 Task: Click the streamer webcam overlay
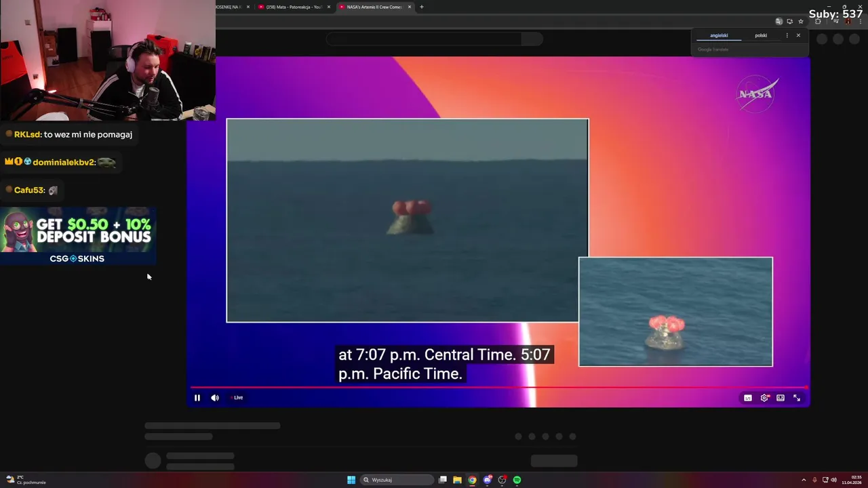[x=108, y=60]
